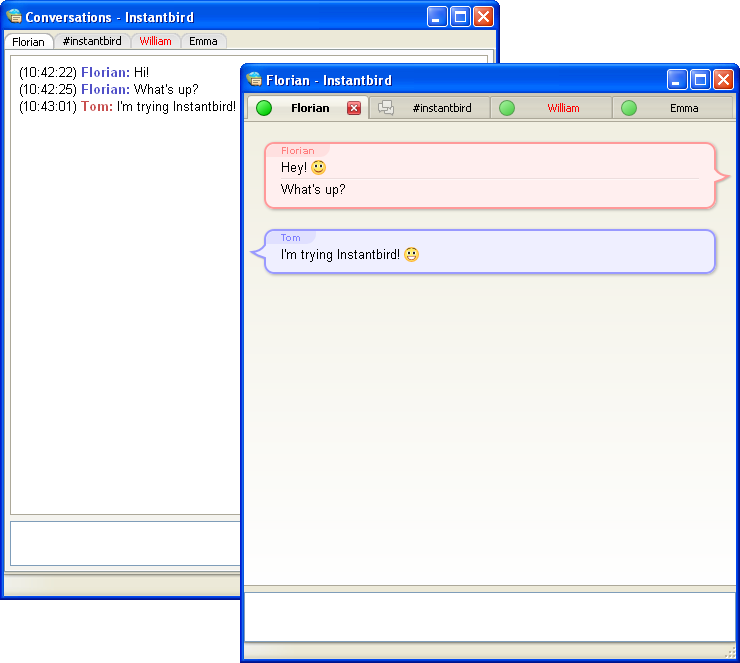Click message input box in Florian window
The height and width of the screenshot is (663, 740).
490,617
